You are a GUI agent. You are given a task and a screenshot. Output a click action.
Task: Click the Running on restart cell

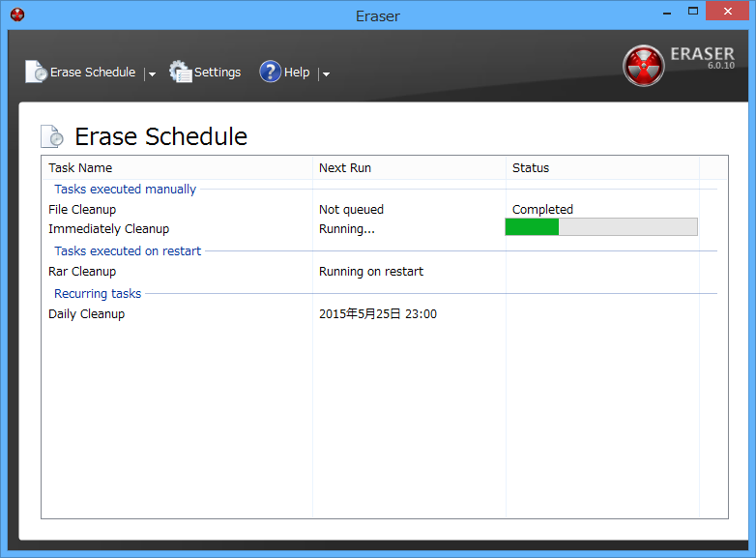[x=371, y=271]
